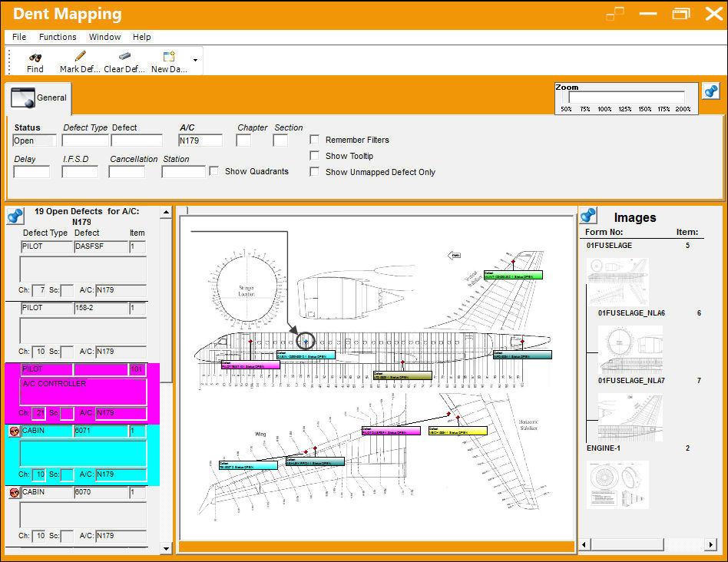Click the red face icon beside CABIN 6071
Image resolution: width=728 pixels, height=562 pixels.
[14, 431]
